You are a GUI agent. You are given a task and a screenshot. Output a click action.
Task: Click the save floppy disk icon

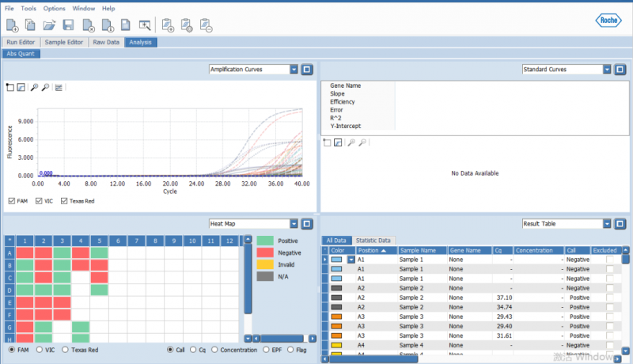point(68,25)
